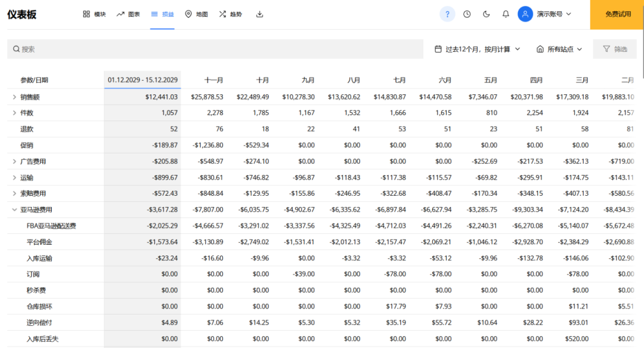
Task: Click the 筛选 filter button
Action: coord(615,49)
